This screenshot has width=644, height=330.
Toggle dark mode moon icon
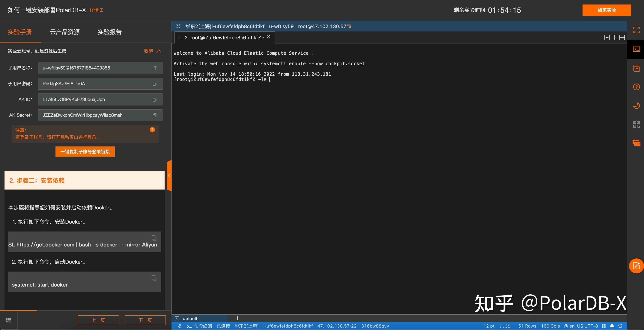tap(636, 106)
